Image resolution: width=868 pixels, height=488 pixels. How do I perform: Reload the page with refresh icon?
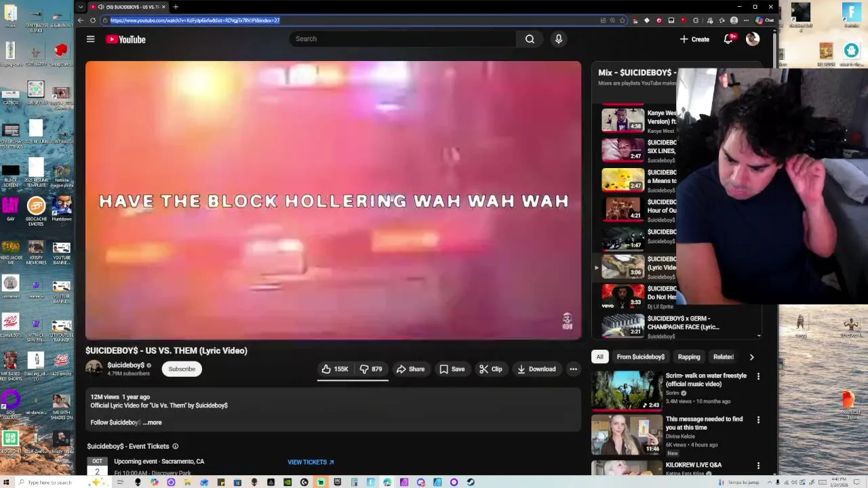pos(93,20)
